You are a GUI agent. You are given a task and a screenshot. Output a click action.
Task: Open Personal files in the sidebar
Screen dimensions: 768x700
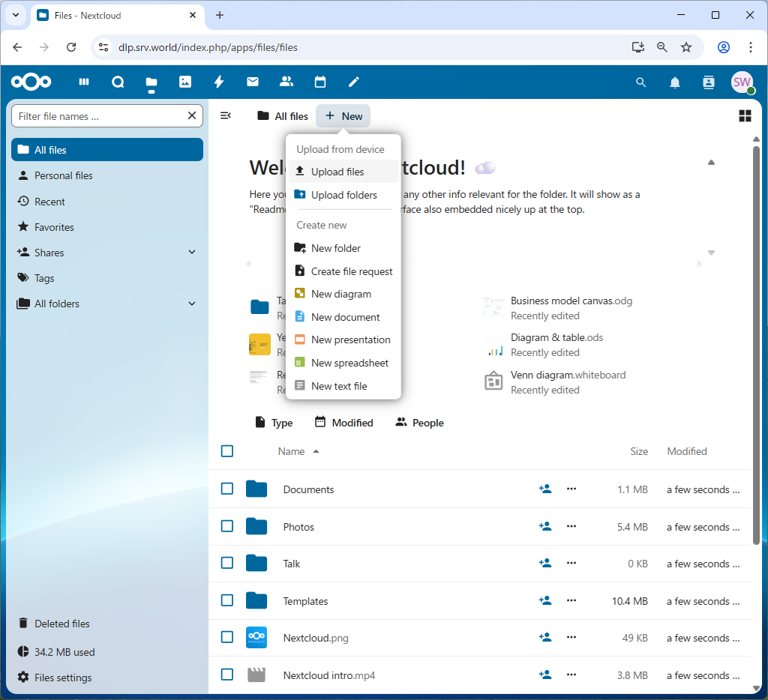[106, 175]
